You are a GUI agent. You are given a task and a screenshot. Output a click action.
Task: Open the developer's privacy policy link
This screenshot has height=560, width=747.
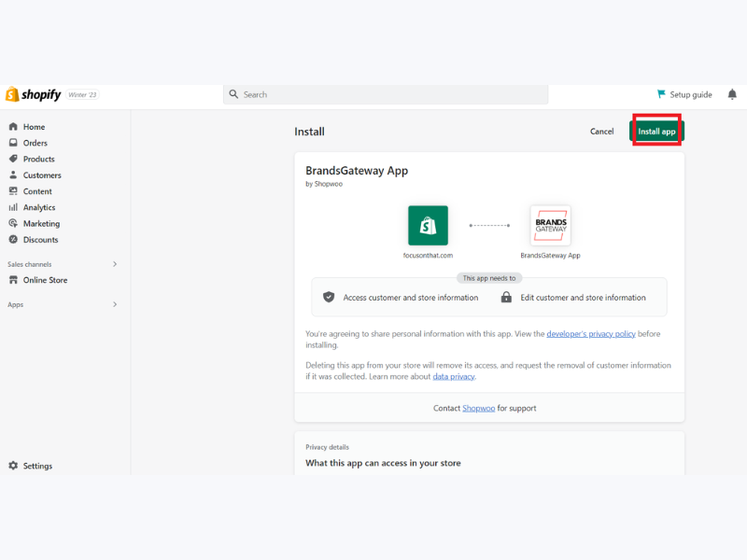[x=591, y=334]
